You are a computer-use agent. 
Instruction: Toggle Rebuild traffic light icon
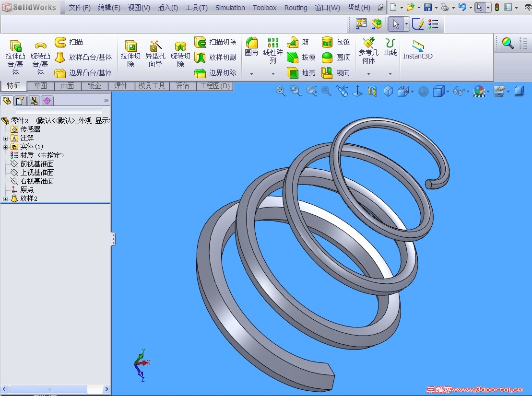[497, 7]
